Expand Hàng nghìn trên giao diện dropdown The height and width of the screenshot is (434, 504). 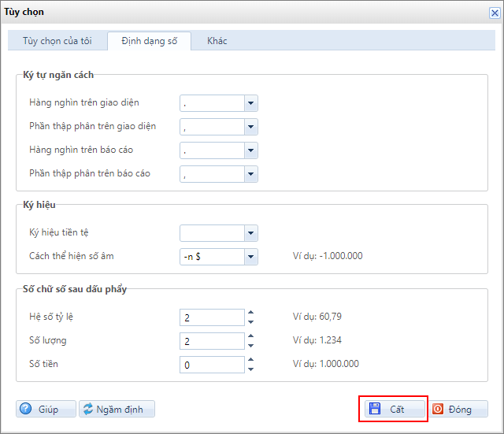pyautogui.click(x=250, y=103)
